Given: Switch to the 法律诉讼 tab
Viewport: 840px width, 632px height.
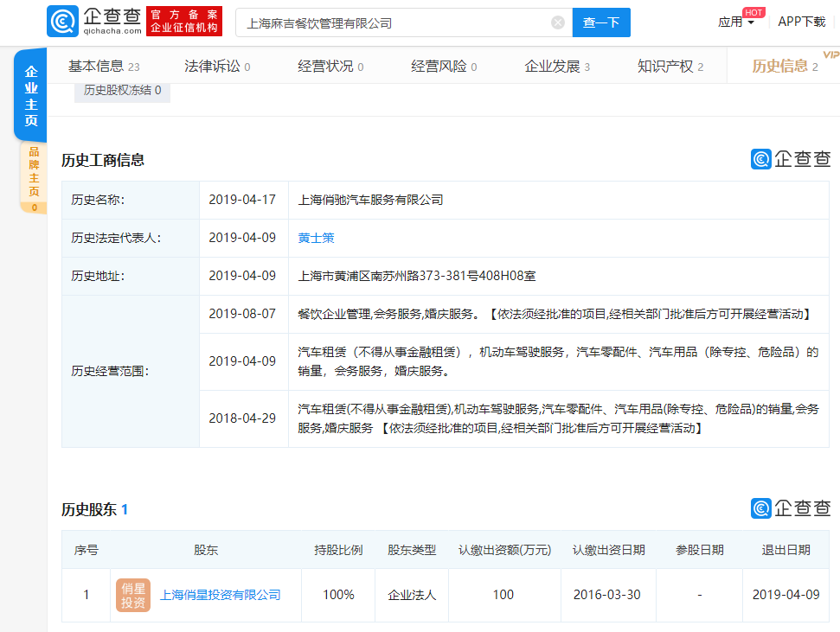Looking at the screenshot, I should click(x=217, y=67).
